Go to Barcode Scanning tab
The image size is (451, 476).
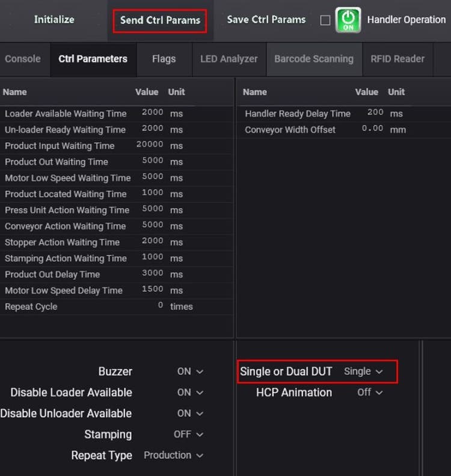coord(313,59)
